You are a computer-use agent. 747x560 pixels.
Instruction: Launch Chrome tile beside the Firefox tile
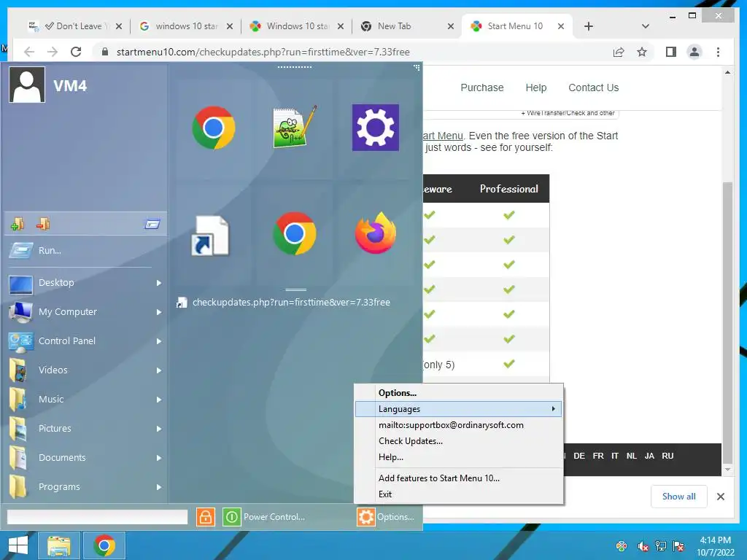point(295,233)
